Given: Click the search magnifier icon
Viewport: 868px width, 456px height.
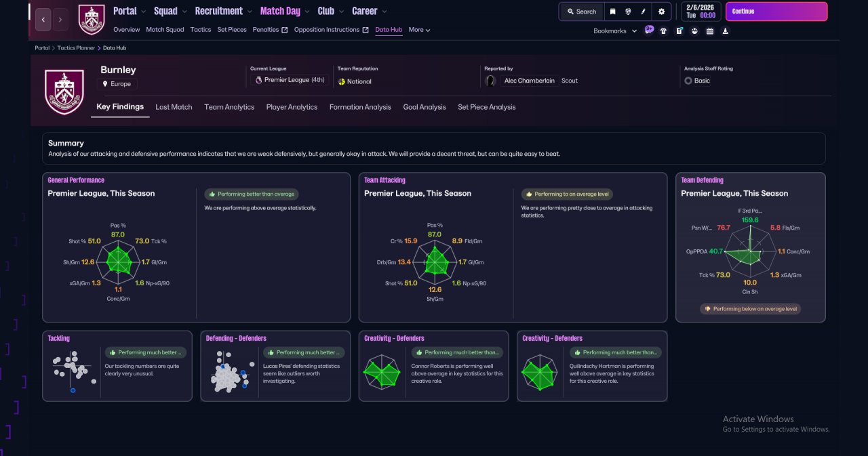Looking at the screenshot, I should click(x=571, y=12).
